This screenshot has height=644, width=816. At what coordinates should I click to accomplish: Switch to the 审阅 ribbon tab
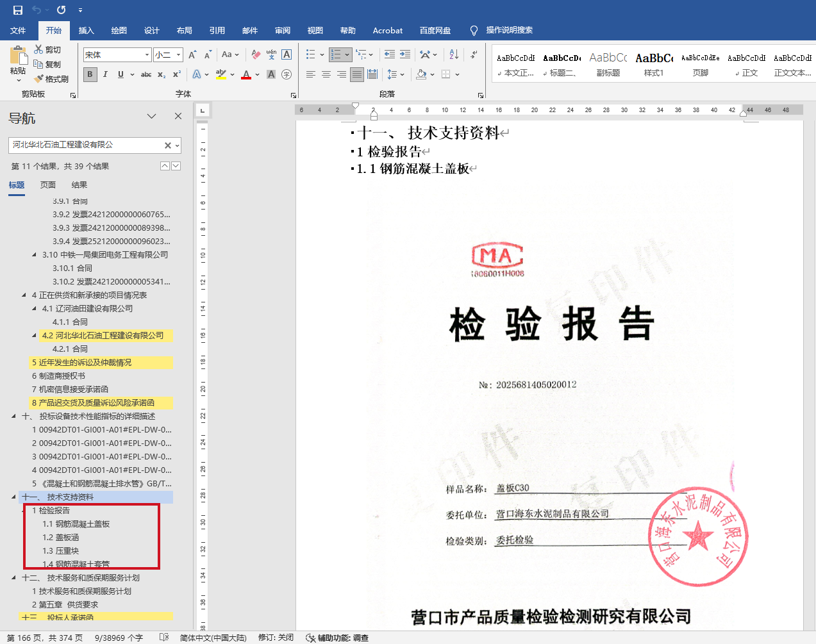pos(283,30)
